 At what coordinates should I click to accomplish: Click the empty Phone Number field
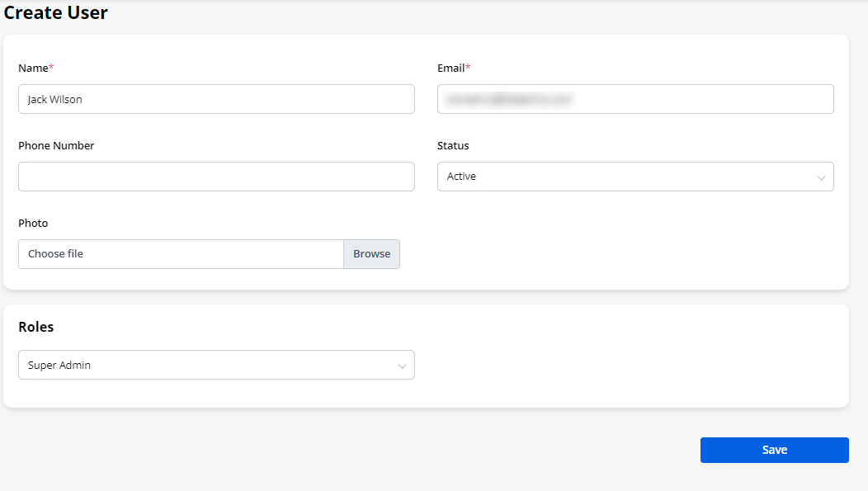point(216,177)
